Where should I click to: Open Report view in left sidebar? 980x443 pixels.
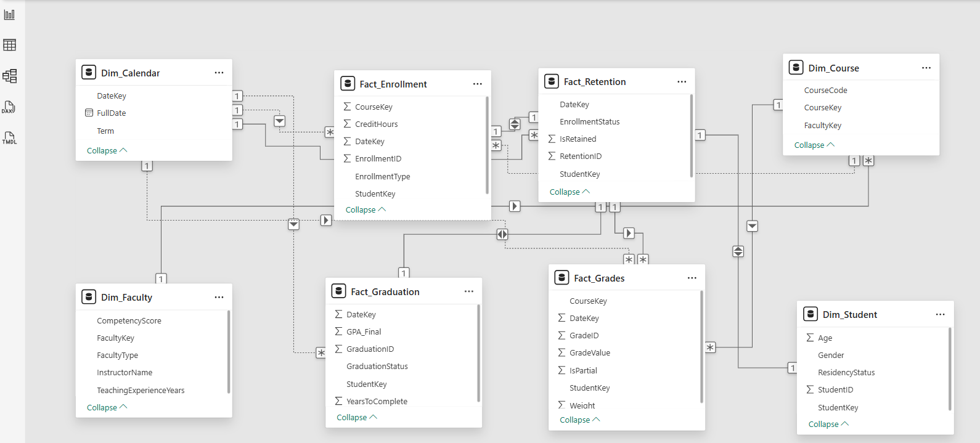point(9,14)
